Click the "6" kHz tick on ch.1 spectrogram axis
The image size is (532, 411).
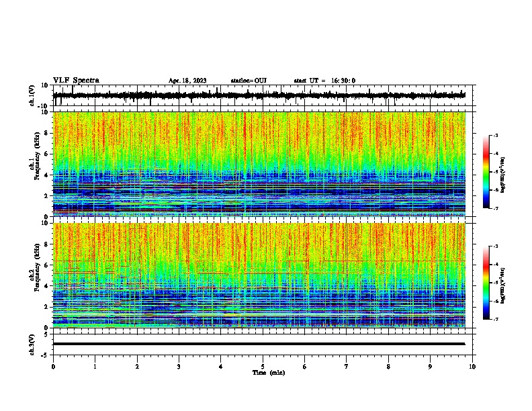point(46,154)
